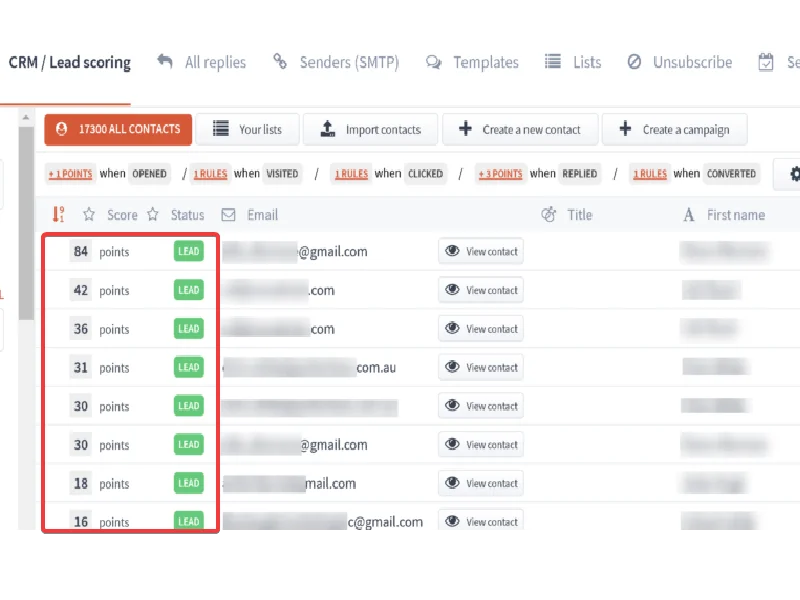Open Your lists
The image size is (800, 600).
pyautogui.click(x=247, y=130)
